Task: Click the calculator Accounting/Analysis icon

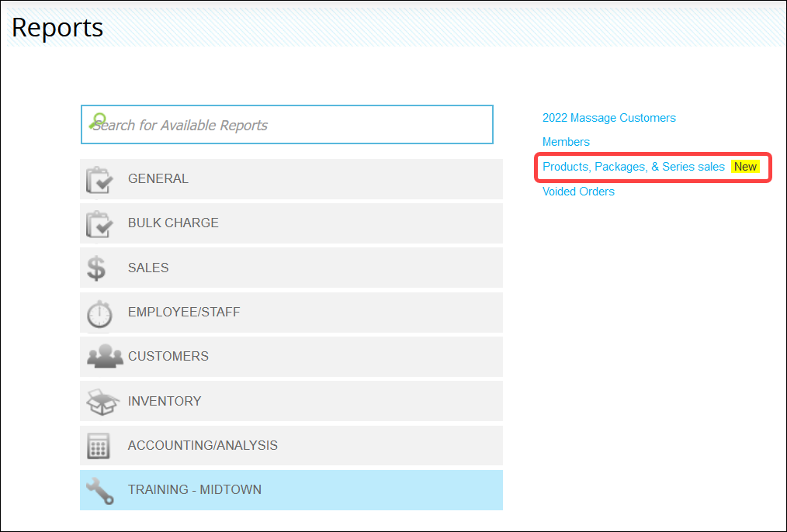Action: (x=99, y=446)
